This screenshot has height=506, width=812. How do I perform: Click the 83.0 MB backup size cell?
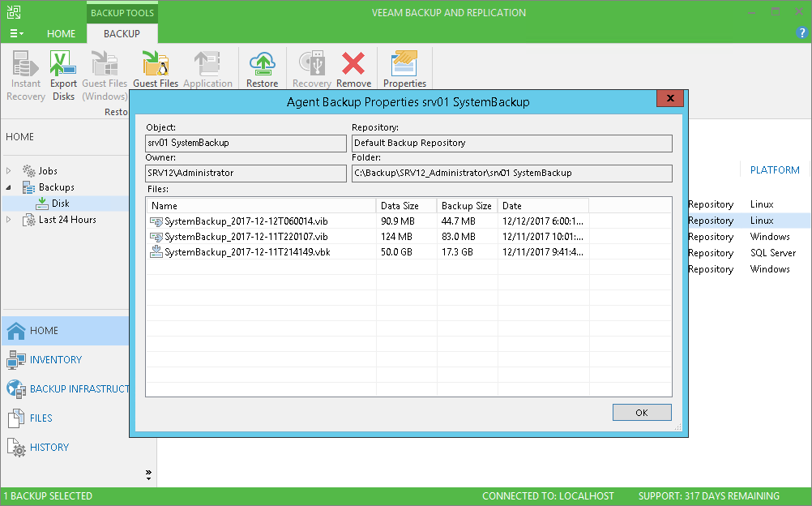(459, 237)
